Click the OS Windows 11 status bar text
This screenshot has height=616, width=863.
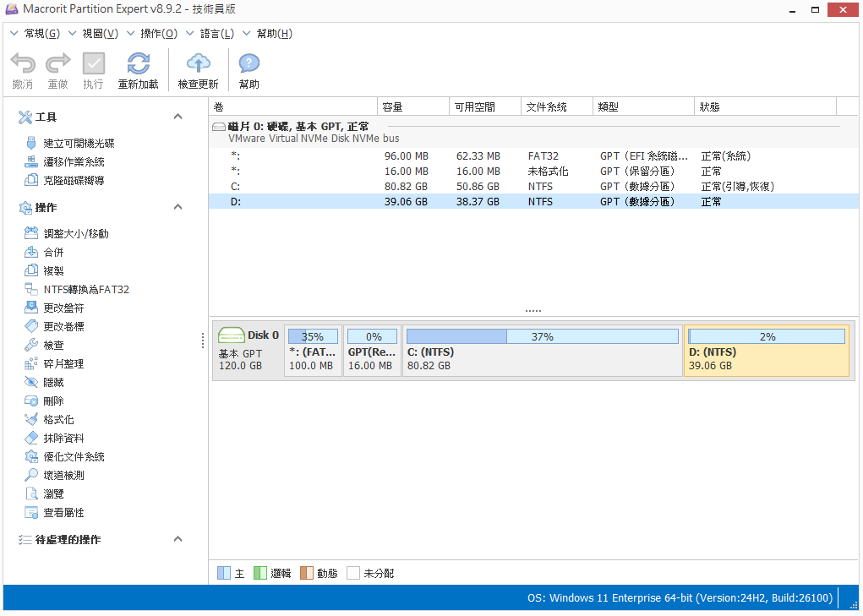click(x=680, y=598)
